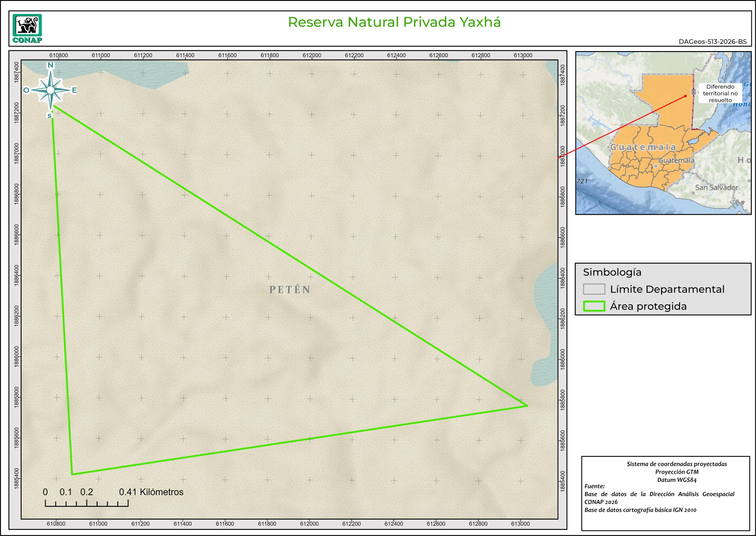Click the top 612000 easting coordinate label

[x=312, y=56]
